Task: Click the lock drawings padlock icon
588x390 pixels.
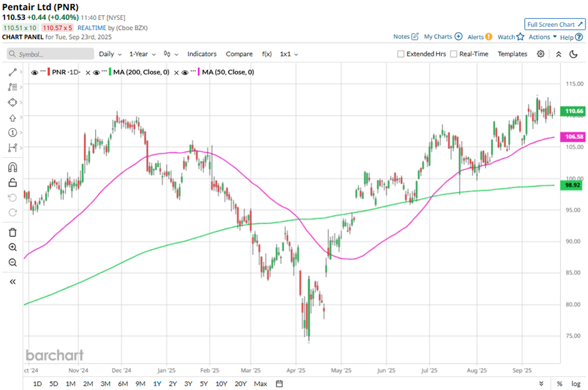Action: coord(12,183)
